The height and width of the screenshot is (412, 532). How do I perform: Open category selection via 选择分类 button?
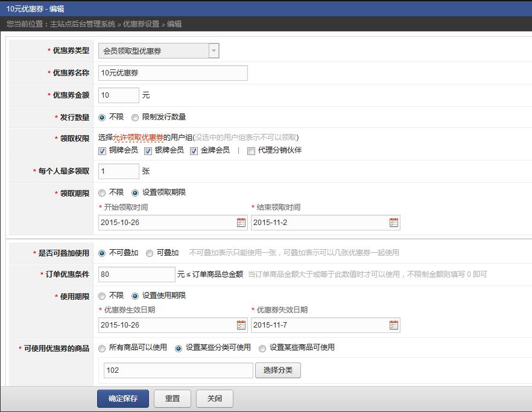point(278,370)
